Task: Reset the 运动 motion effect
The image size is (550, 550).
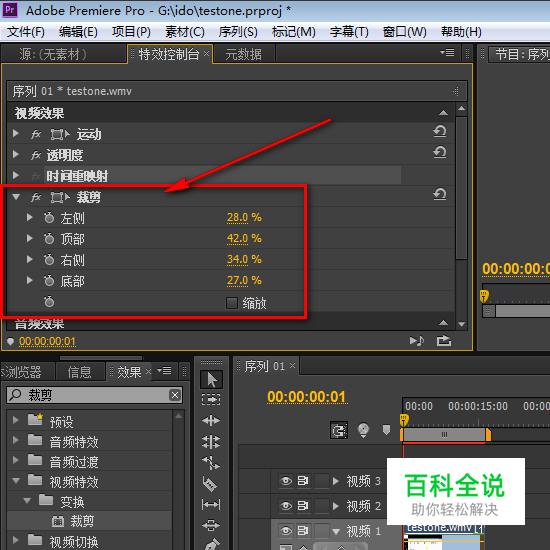Action: pyautogui.click(x=440, y=132)
